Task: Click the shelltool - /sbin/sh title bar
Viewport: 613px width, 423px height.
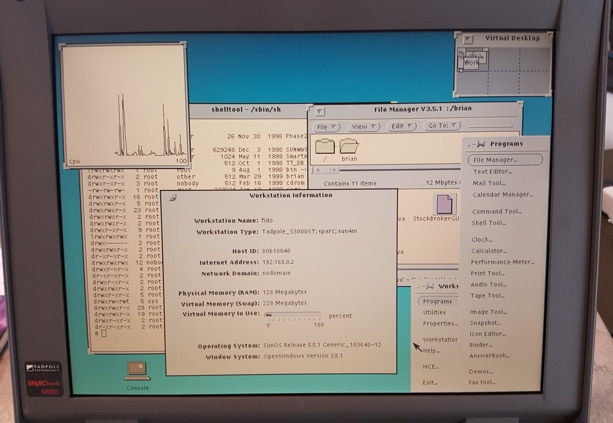Action: click(248, 110)
